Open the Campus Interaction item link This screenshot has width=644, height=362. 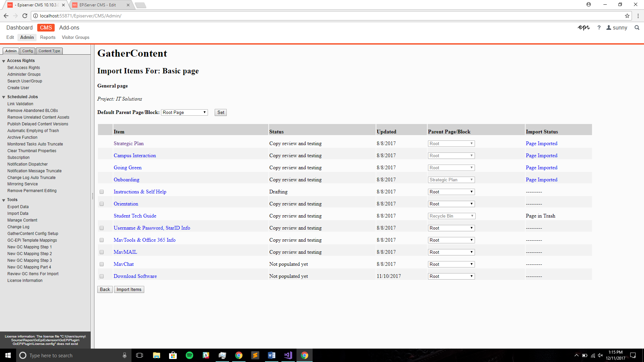[x=135, y=156]
